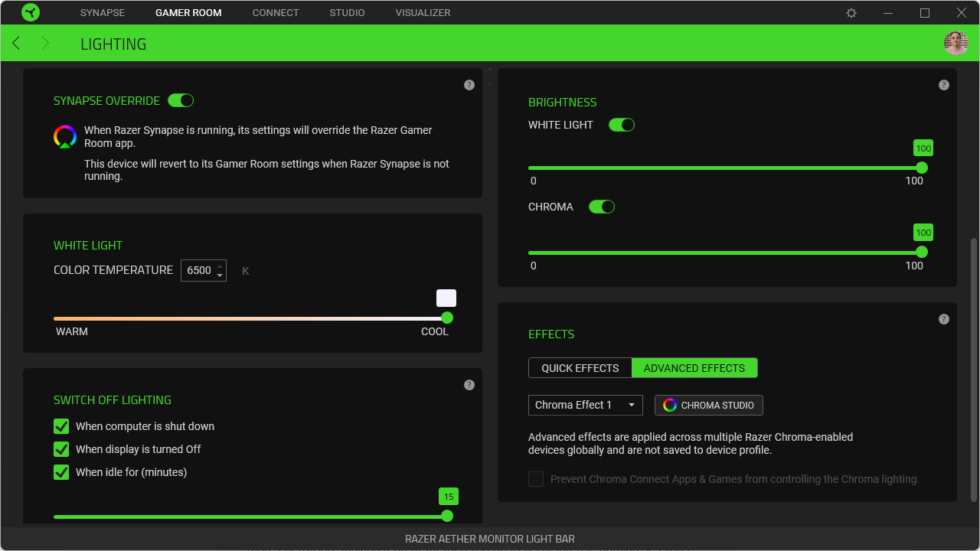Uncheck When display is turned Off
The width and height of the screenshot is (980, 551).
[x=61, y=449]
